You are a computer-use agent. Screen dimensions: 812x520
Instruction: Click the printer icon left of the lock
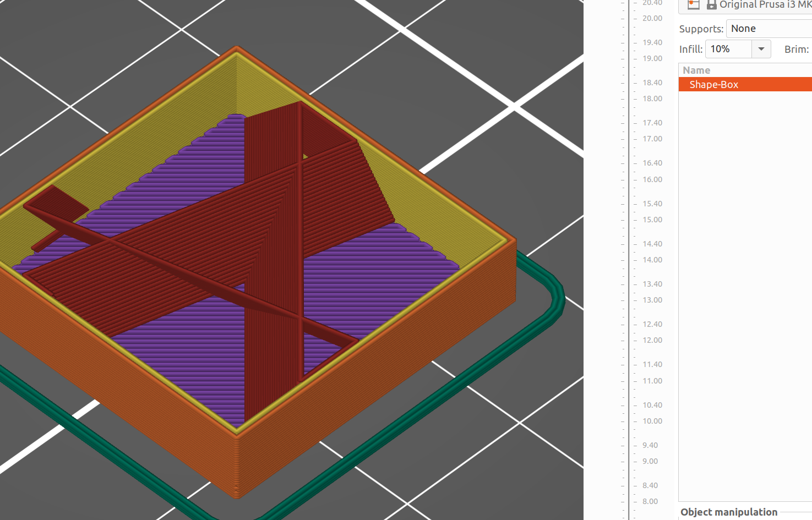coord(694,4)
